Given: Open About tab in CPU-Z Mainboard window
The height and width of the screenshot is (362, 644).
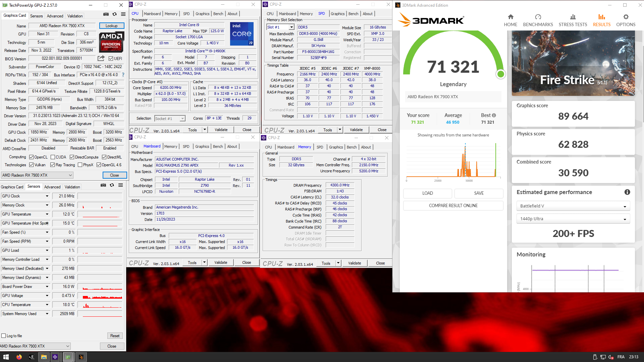Looking at the screenshot, I should 232,146.
